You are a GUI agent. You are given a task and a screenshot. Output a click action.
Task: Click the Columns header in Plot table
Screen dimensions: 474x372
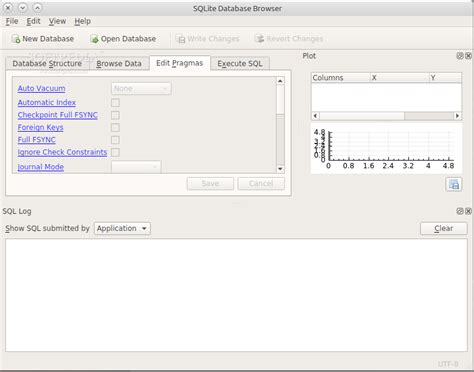click(x=341, y=78)
